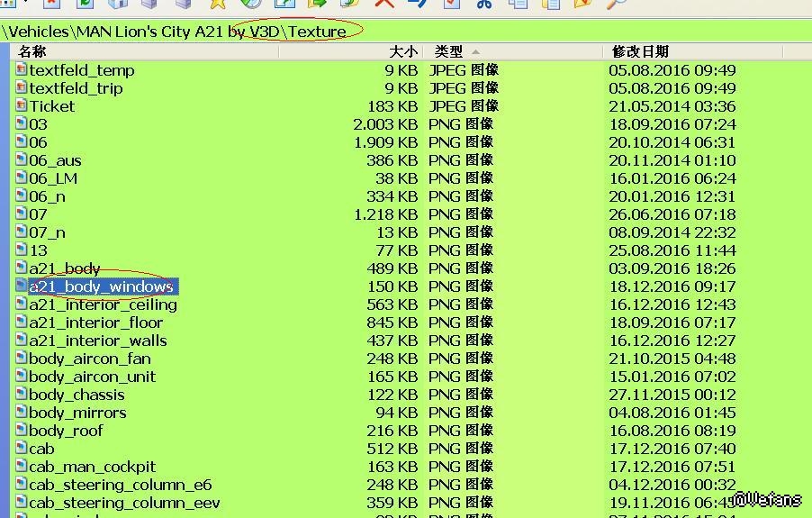The width and height of the screenshot is (812, 518).
Task: Select the body_chassis file
Action: pyautogui.click(x=77, y=395)
